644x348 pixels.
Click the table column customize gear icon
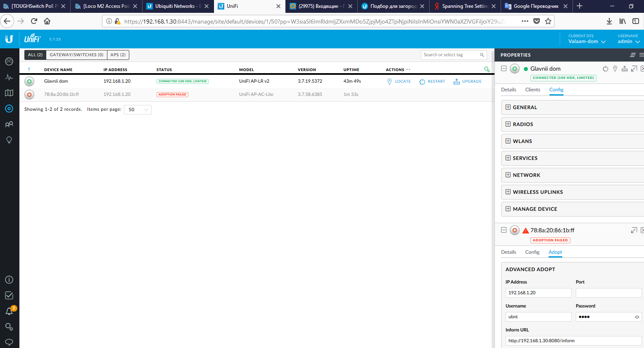(x=487, y=69)
